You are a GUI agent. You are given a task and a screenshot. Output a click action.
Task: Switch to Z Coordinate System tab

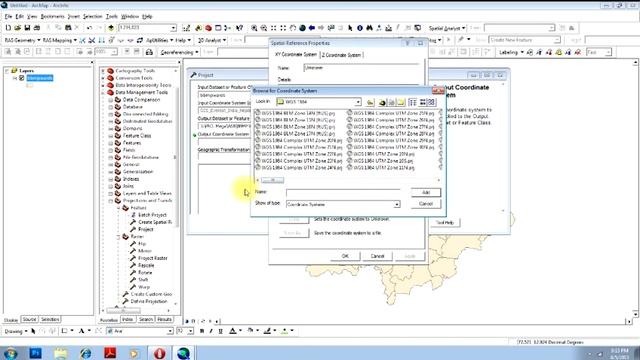pyautogui.click(x=342, y=55)
